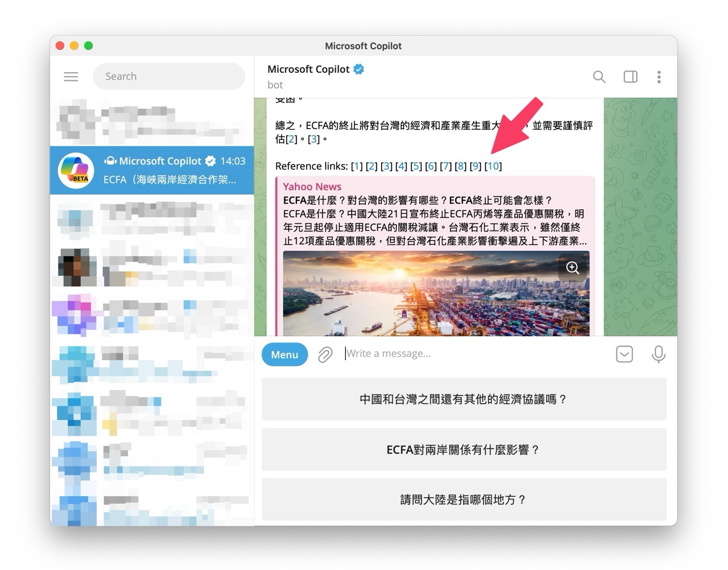
Task: Click the bot icon beside Microsoft Copilot chat name
Action: pos(110,161)
